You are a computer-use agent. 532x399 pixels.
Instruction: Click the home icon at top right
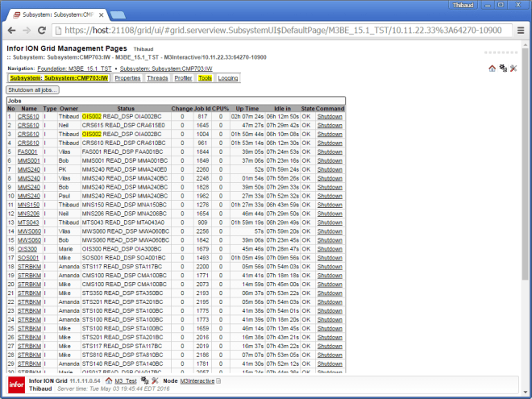pos(493,69)
